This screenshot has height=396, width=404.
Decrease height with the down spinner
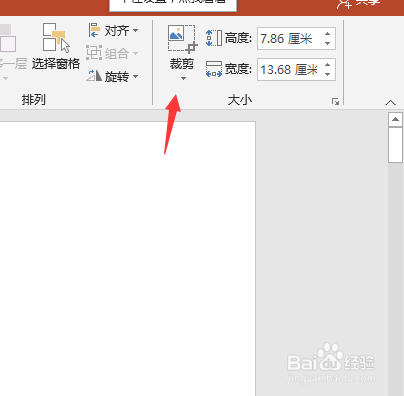click(x=327, y=44)
